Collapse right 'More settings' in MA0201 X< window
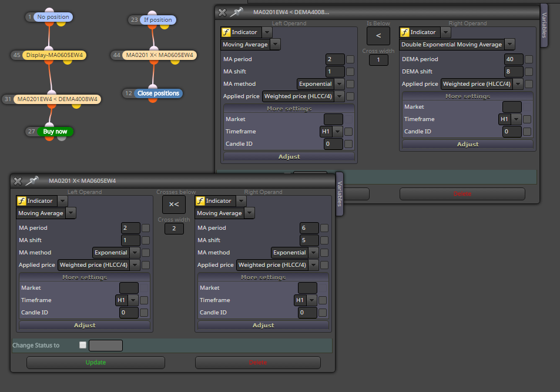560x392 pixels. (263, 277)
